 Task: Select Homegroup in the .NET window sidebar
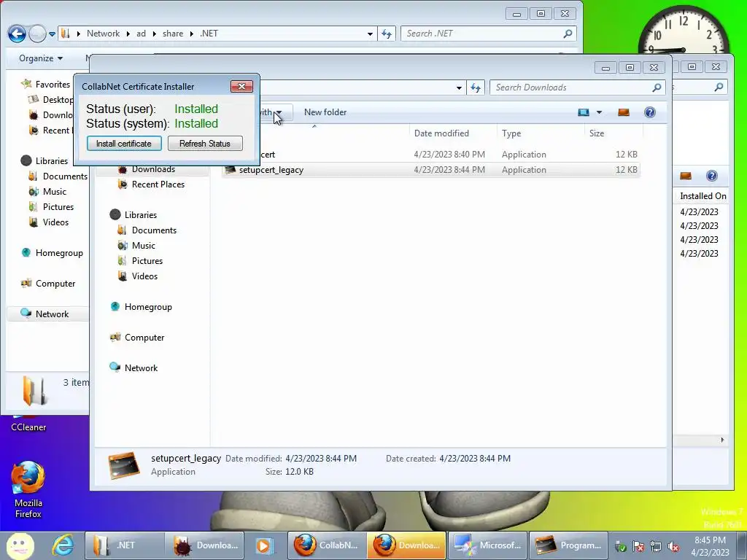point(59,253)
